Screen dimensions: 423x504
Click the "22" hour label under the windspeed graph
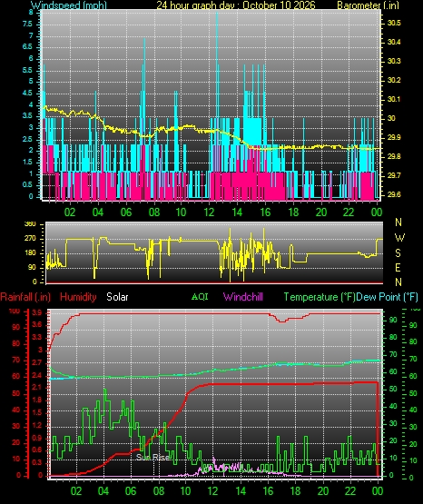point(349,212)
